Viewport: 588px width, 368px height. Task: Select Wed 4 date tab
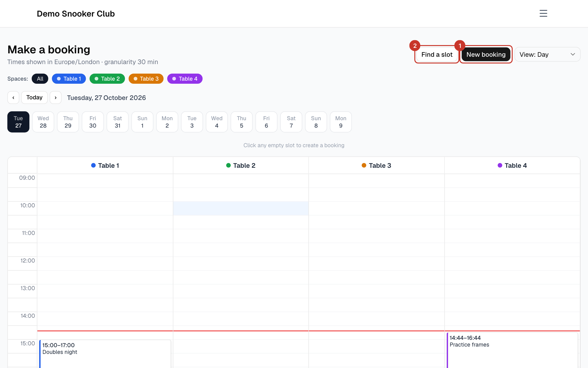(x=217, y=122)
